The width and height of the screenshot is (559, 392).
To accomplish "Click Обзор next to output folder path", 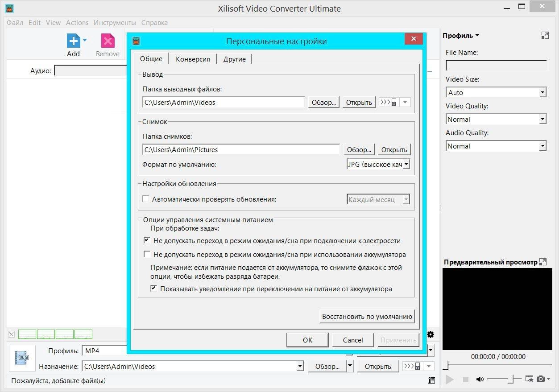I will pyautogui.click(x=323, y=102).
